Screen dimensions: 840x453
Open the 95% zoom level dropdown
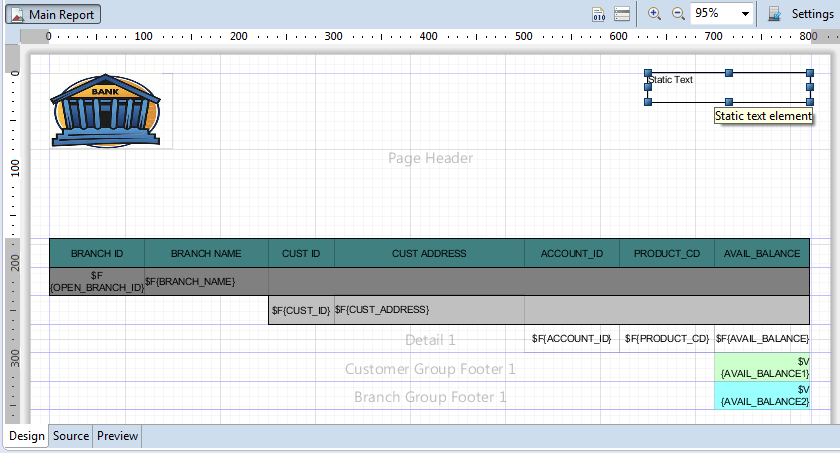[x=745, y=14]
